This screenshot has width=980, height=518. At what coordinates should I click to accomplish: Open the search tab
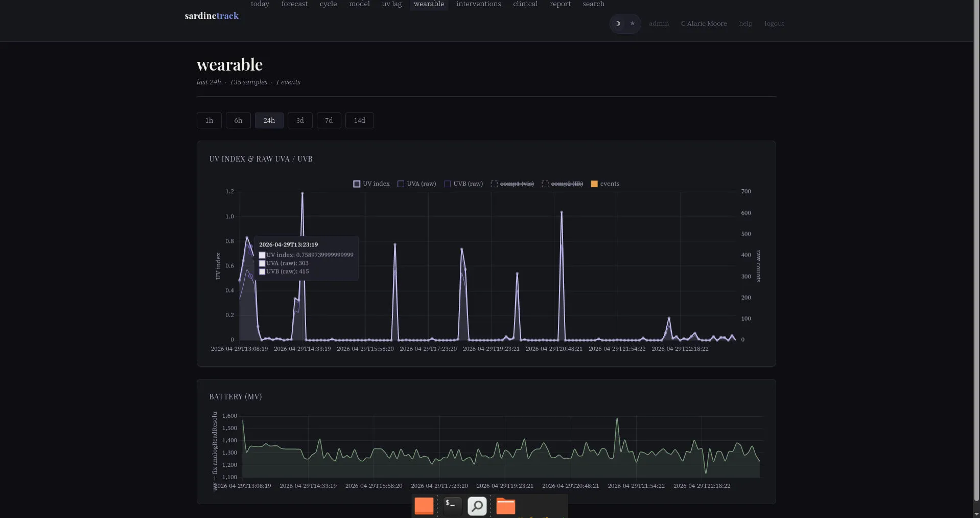click(x=593, y=4)
